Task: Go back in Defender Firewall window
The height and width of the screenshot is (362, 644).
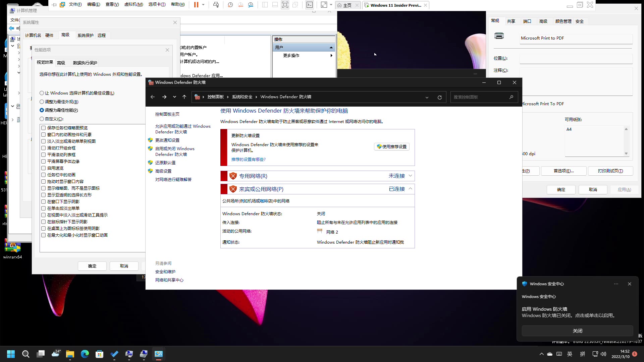Action: pos(153,97)
